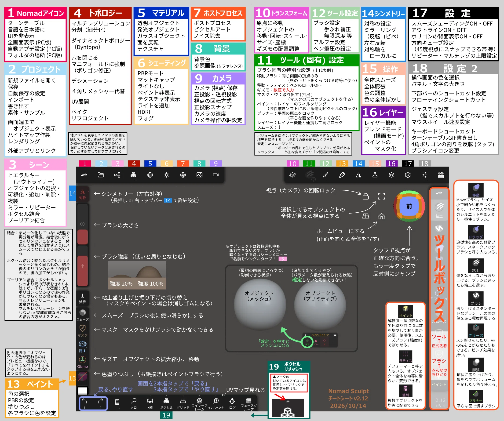Open the ボクセル voxel remesh shortcut
504x421 pixels.
(x=166, y=403)
